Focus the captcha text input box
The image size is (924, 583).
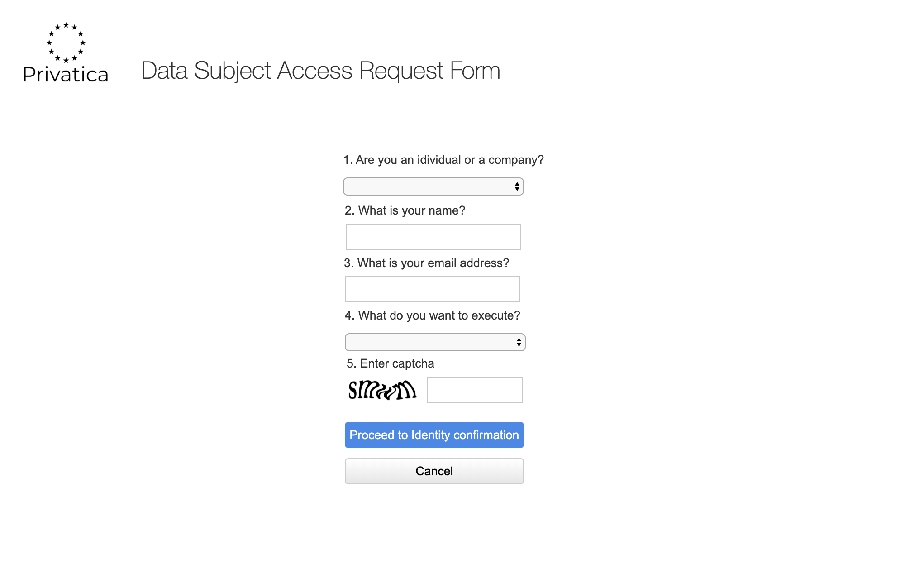click(x=475, y=390)
